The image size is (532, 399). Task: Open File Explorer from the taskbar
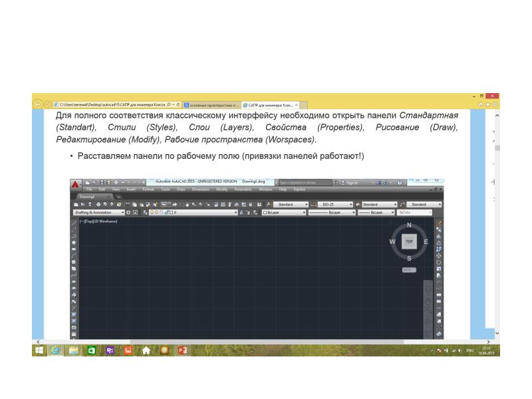click(73, 350)
